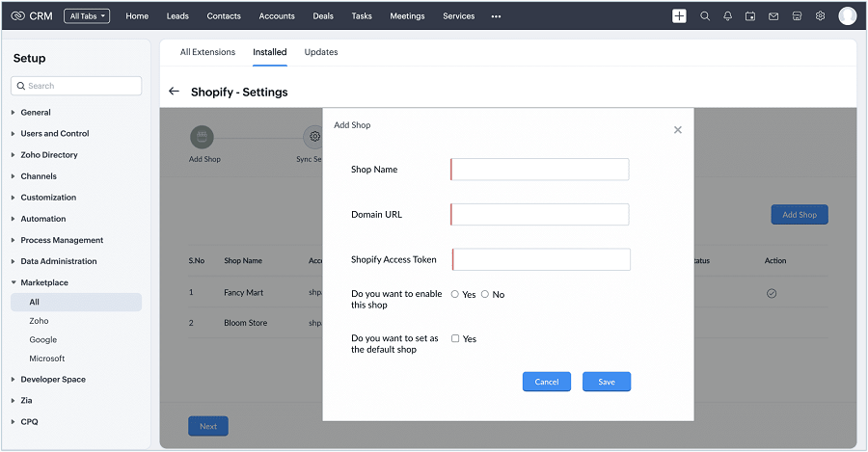Image resolution: width=868 pixels, height=452 pixels.
Task: Focus the Shop Name field
Action: point(540,170)
